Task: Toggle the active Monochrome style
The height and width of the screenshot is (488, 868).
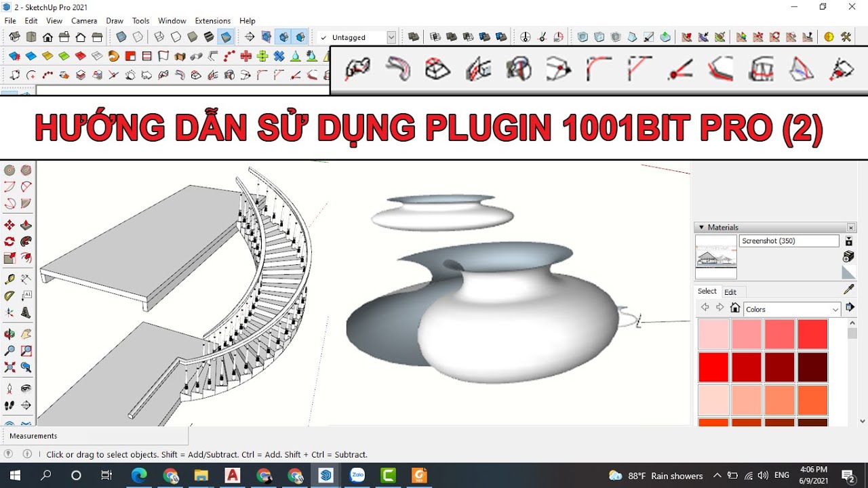Action: click(x=226, y=37)
